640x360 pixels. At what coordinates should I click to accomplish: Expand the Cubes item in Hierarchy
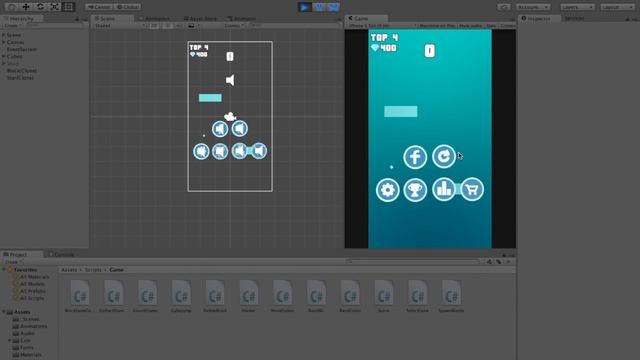(x=4, y=56)
